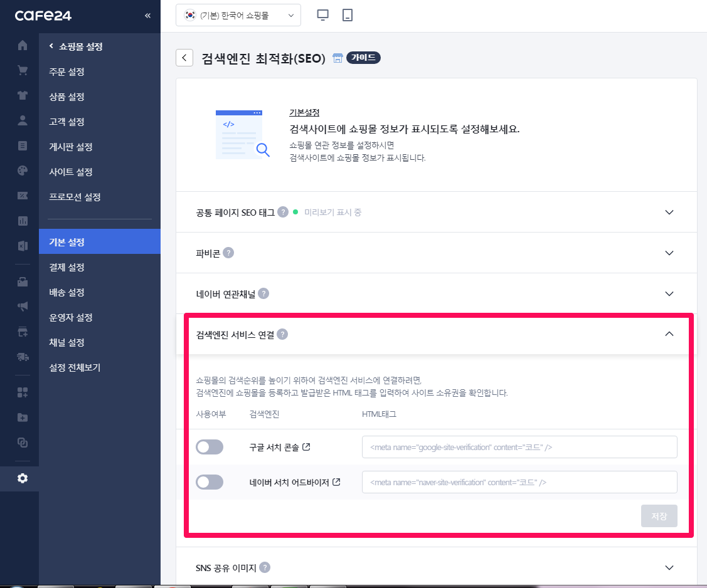707x588 pixels.
Task: Open help icon next to 네이버 연관채널
Action: tap(263, 293)
